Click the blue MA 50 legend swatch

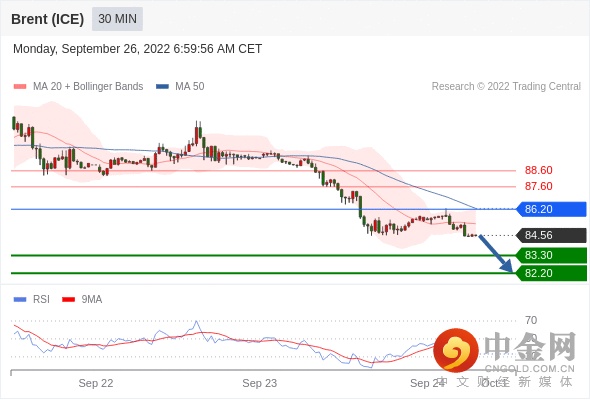(x=162, y=87)
